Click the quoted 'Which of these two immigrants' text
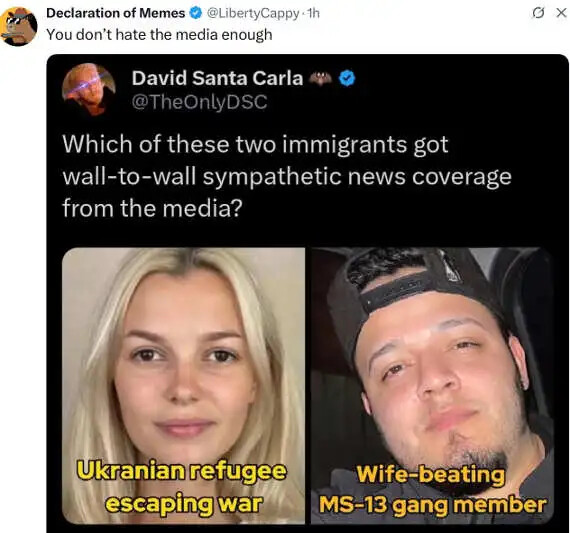Screen dimensions: 570x533 coord(287,176)
